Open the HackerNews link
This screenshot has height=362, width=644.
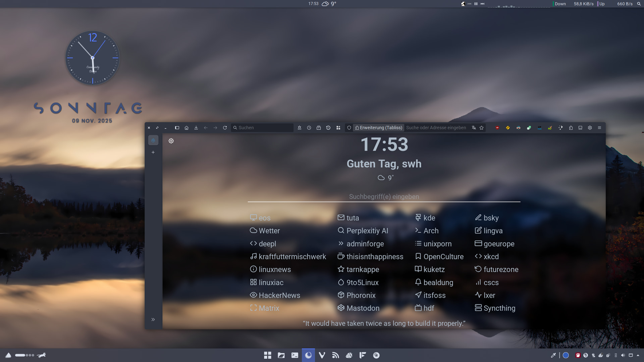279,295
